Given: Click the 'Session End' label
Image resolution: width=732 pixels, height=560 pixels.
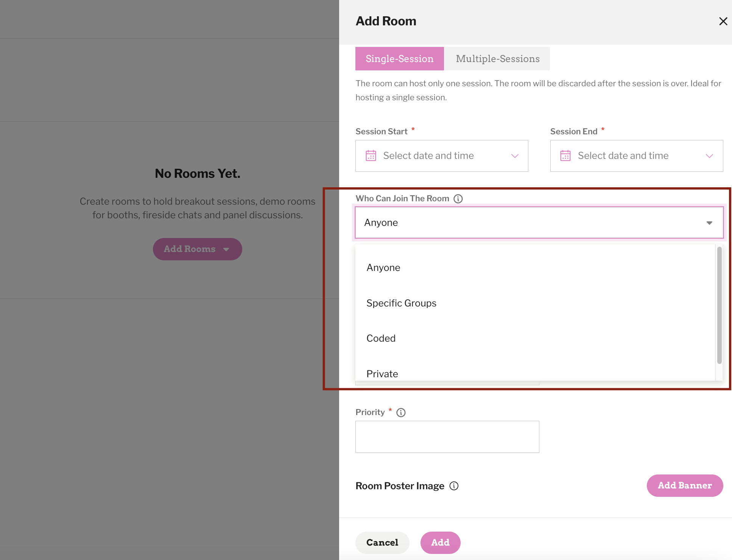Looking at the screenshot, I should click(573, 131).
